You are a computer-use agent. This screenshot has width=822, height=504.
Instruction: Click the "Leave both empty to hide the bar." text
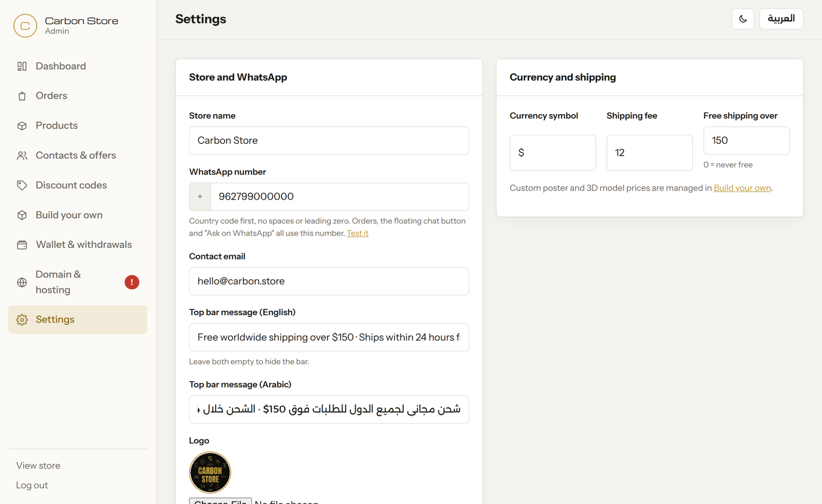tap(249, 362)
